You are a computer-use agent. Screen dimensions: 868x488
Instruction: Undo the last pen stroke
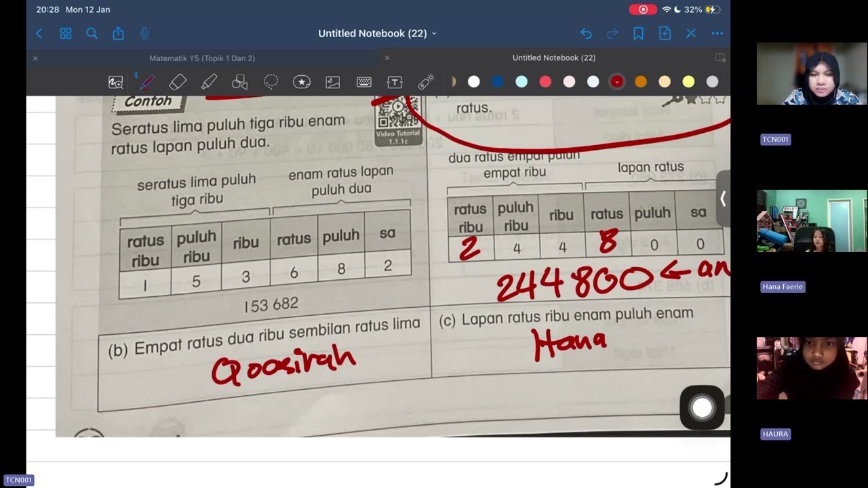coord(586,33)
